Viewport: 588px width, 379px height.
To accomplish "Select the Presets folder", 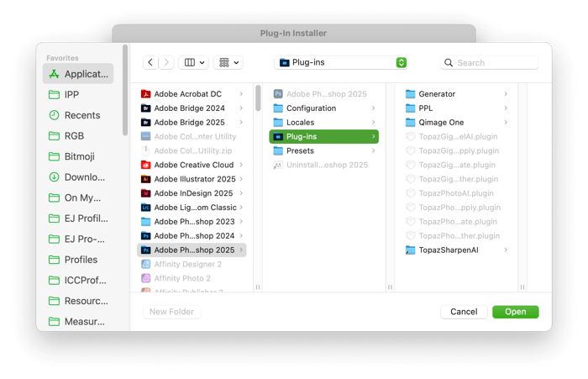I will [x=324, y=151].
